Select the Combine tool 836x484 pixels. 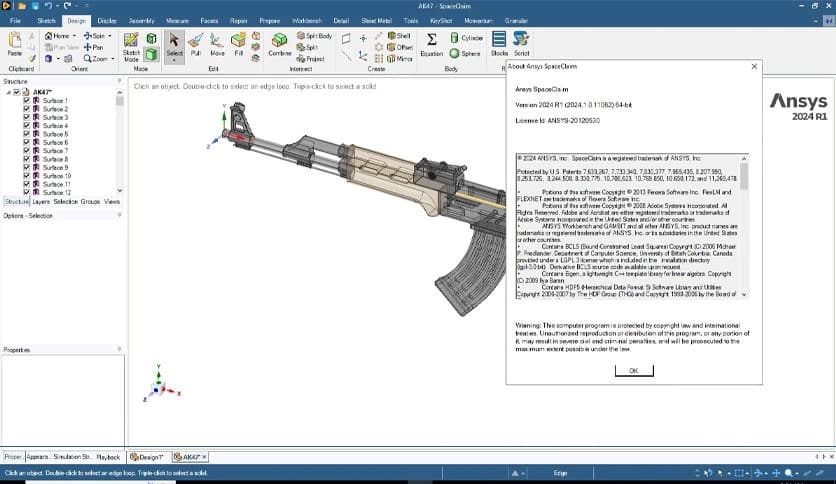[x=279, y=44]
